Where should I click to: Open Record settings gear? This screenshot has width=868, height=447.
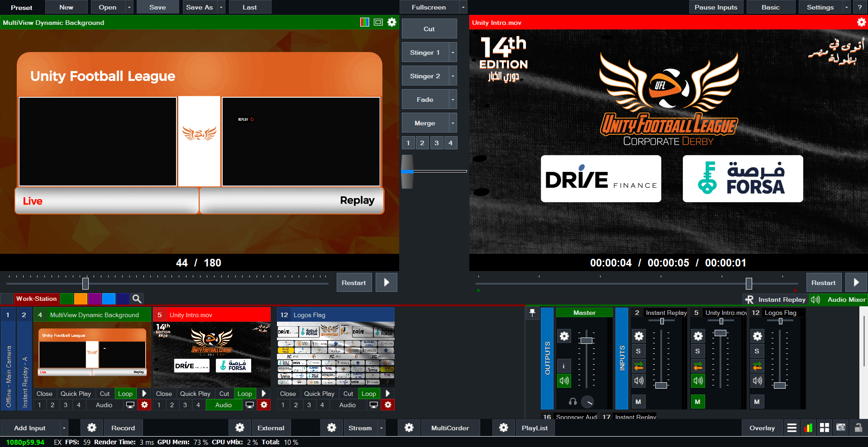coord(92,428)
